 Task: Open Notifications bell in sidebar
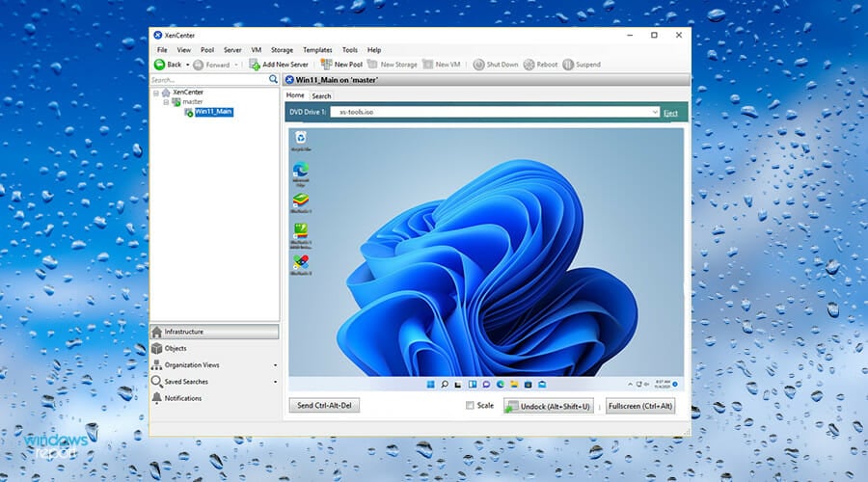tap(156, 398)
